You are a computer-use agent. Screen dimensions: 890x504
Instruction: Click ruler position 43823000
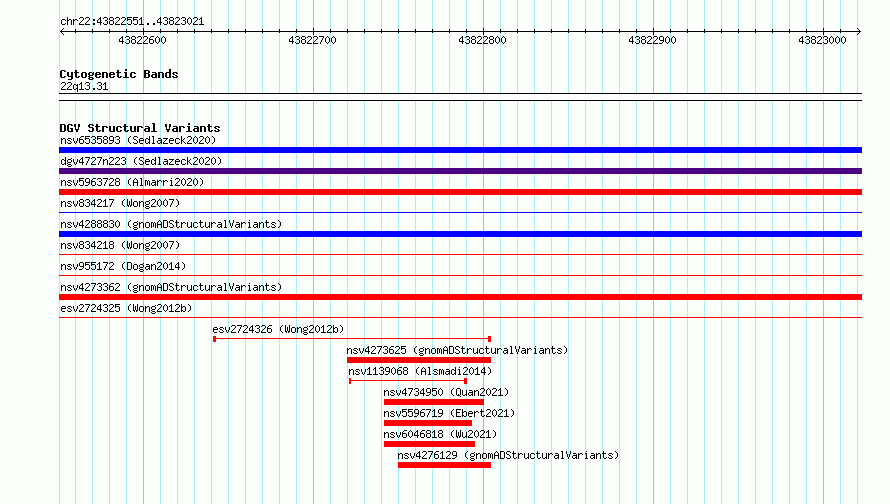pos(822,40)
